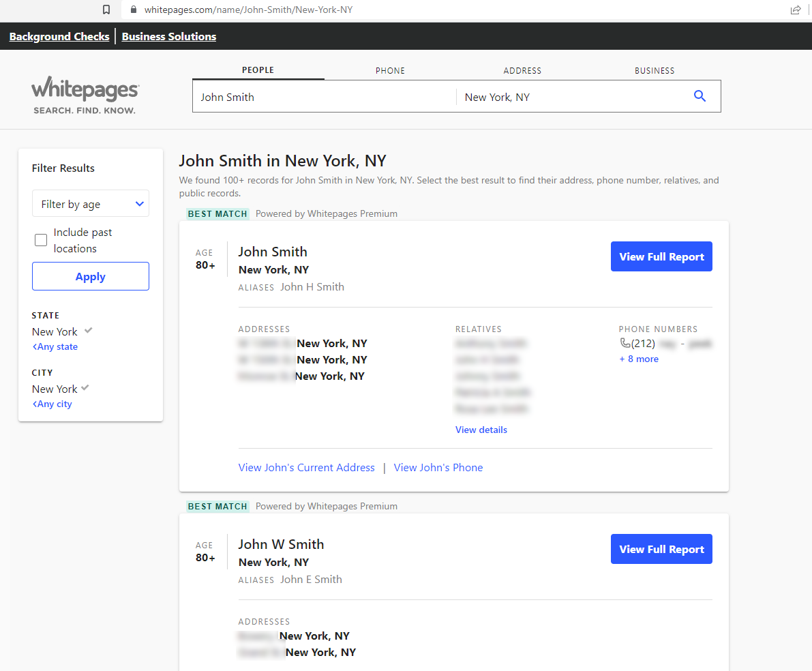Click the second address under John Smith

click(303, 359)
